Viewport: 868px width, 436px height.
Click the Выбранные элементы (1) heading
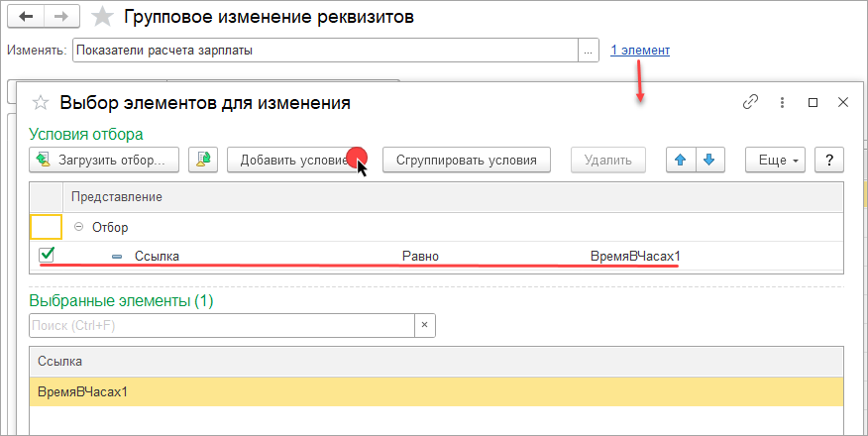point(121,301)
